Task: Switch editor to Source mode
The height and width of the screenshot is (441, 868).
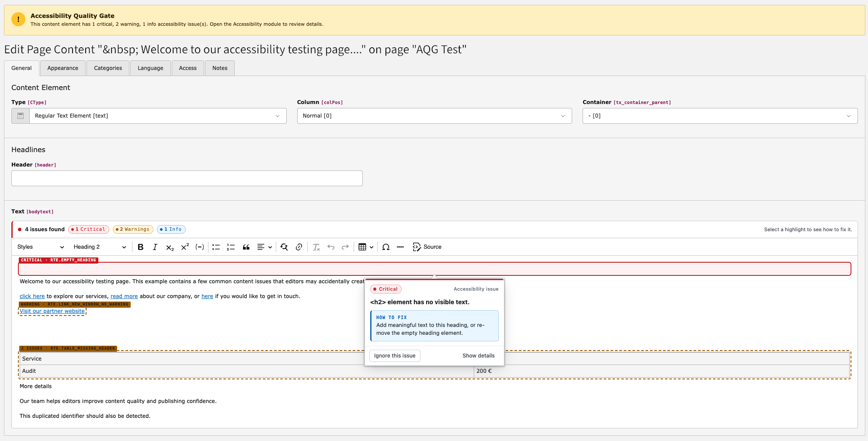Action: click(427, 247)
